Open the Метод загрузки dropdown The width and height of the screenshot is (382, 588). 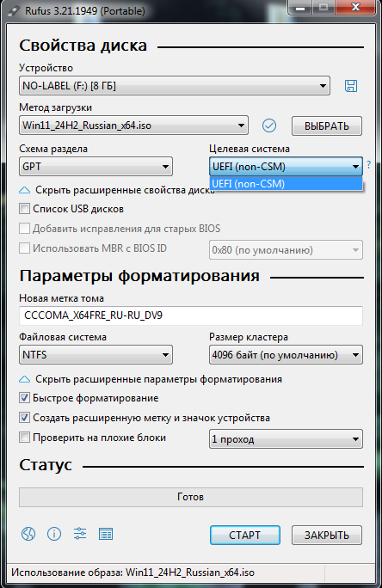tap(133, 126)
